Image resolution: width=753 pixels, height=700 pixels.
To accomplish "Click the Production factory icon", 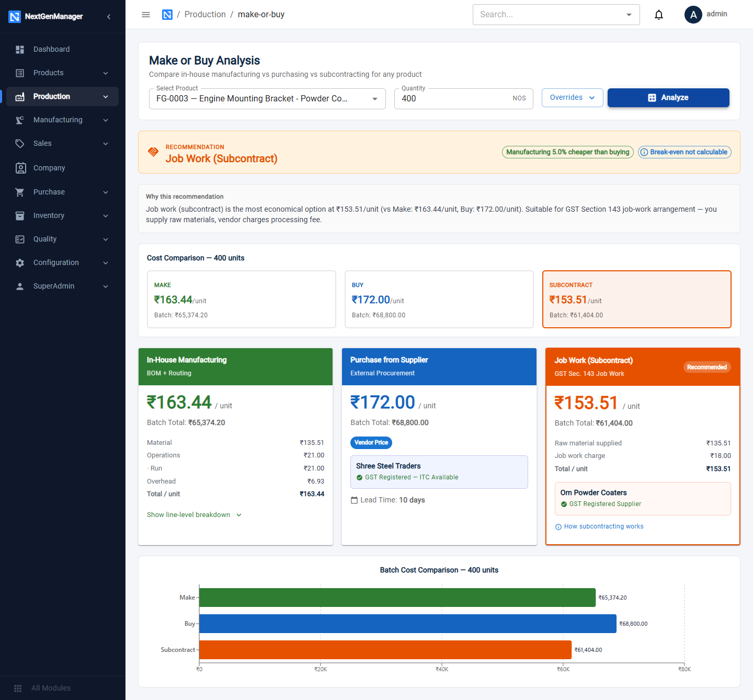I will click(x=20, y=97).
